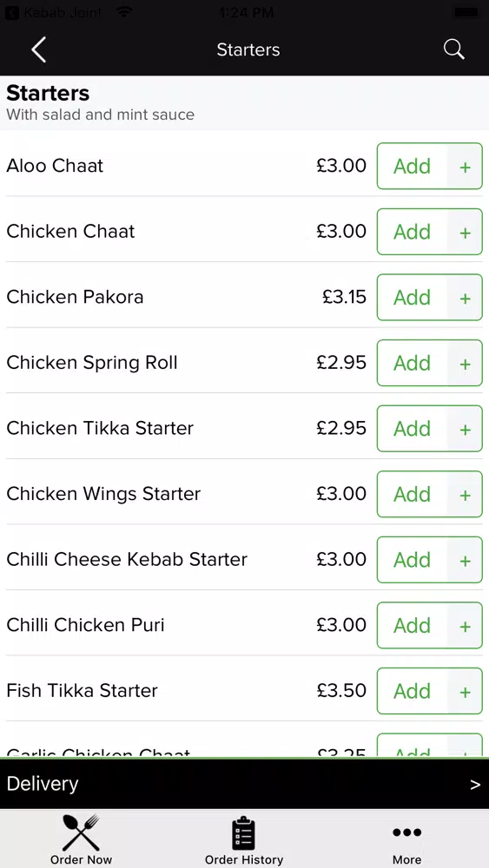This screenshot has height=868, width=489.
Task: Switch to More tab
Action: click(407, 839)
